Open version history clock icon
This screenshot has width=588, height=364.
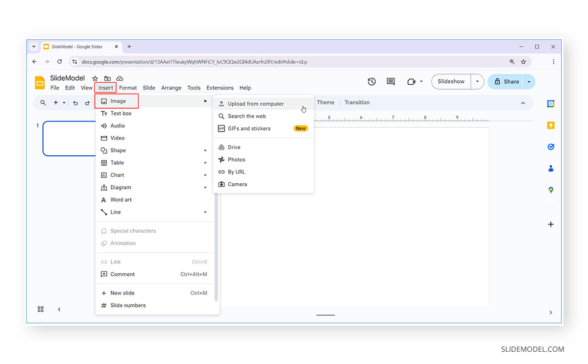point(371,82)
